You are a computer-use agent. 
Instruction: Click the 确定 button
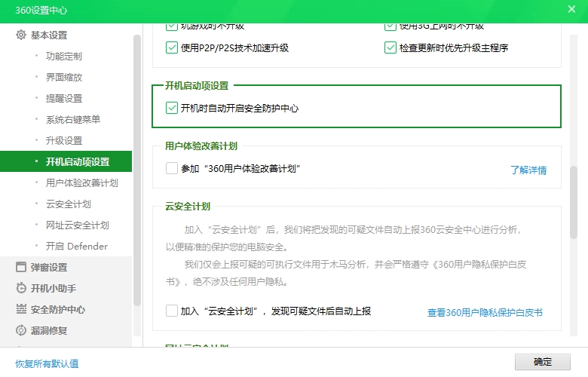pos(542,362)
